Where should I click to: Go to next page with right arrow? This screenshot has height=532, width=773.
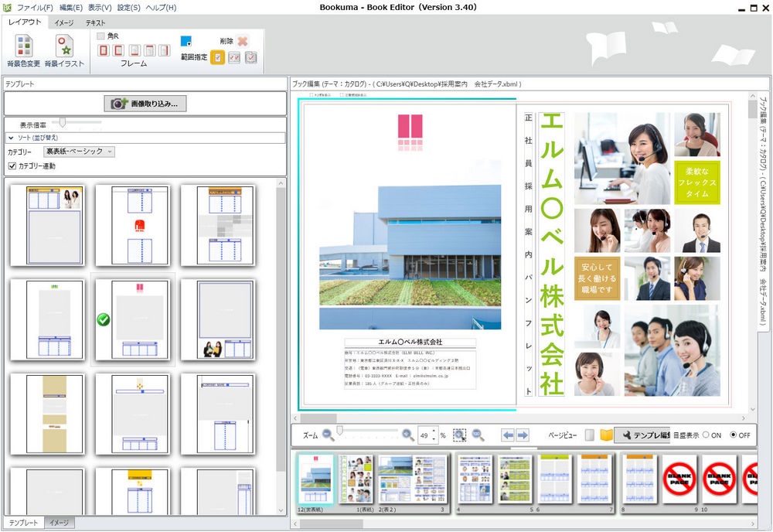(523, 435)
